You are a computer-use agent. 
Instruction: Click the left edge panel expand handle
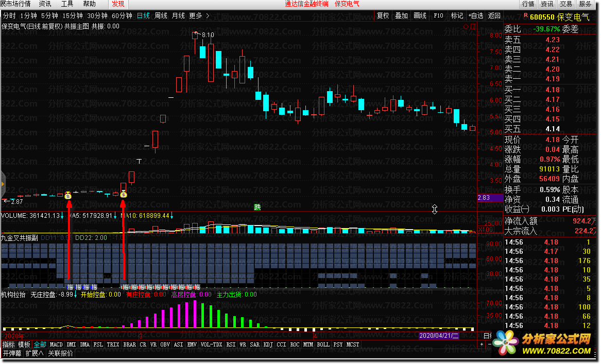(3, 184)
